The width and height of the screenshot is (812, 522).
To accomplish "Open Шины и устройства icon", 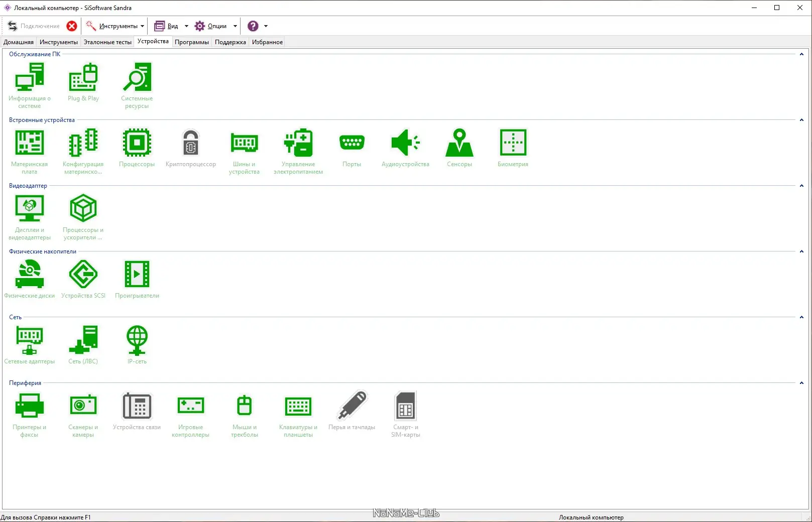I will tap(245, 151).
